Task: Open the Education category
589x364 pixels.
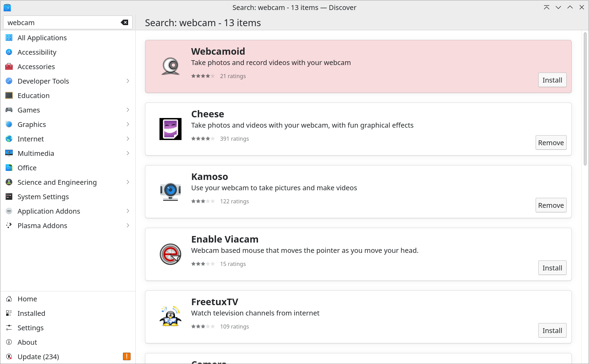Action: (68, 96)
